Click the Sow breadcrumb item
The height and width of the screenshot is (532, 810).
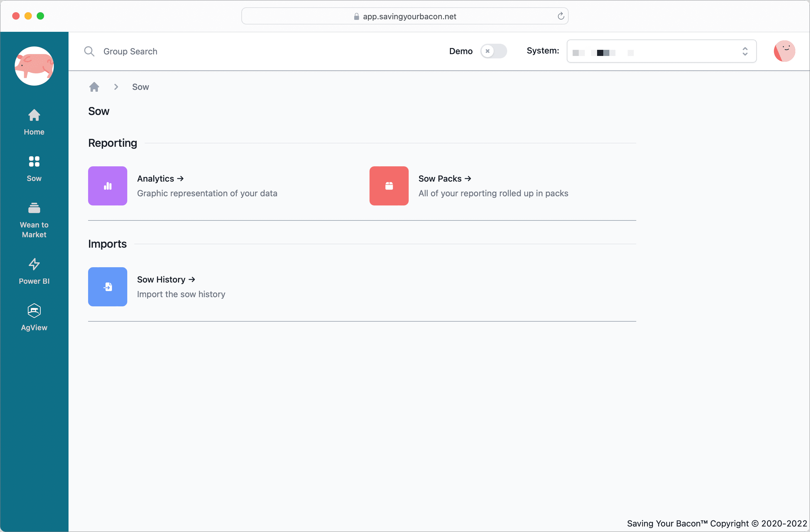point(140,87)
